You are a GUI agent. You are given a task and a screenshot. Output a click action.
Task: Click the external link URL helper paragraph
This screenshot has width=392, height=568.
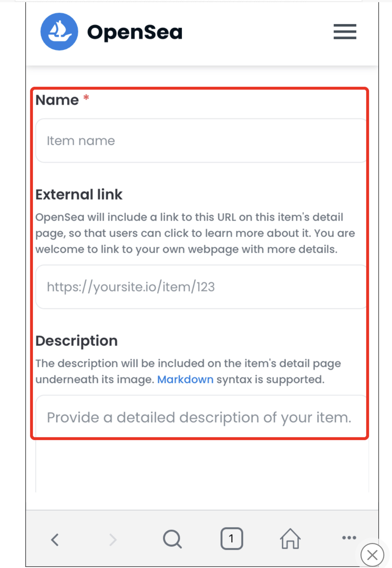[x=195, y=233]
